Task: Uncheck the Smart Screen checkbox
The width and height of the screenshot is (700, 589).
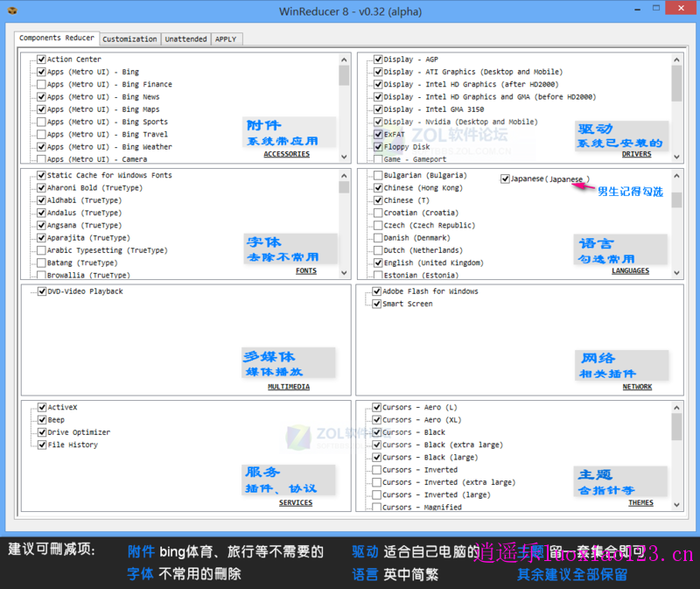Action: coord(377,304)
